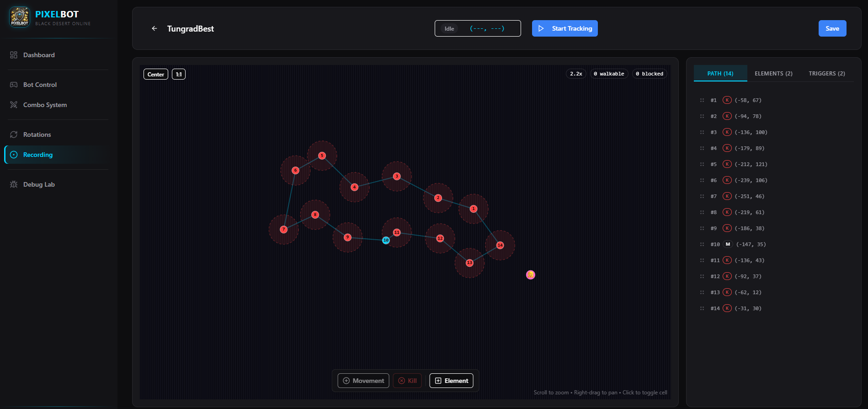Save the TungradBest recording
This screenshot has width=868, height=409.
[832, 28]
